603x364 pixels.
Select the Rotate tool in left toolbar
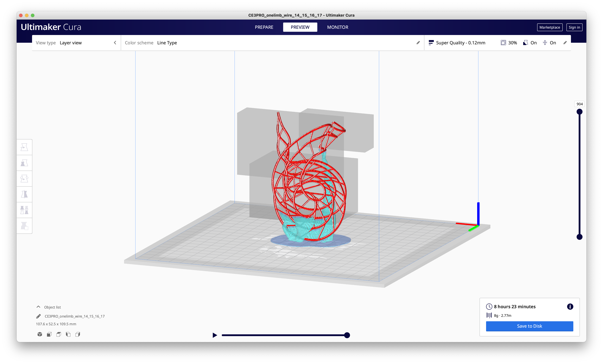(24, 179)
